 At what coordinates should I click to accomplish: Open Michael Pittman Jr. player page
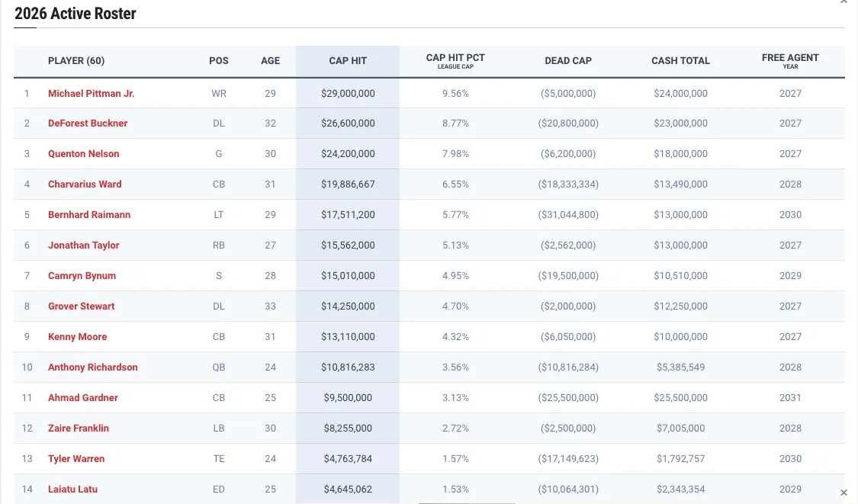coord(91,93)
